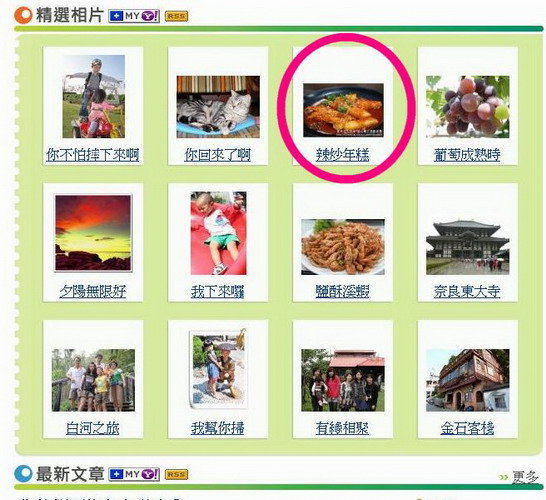Open the 辣炒年糕 photo link

(x=342, y=155)
